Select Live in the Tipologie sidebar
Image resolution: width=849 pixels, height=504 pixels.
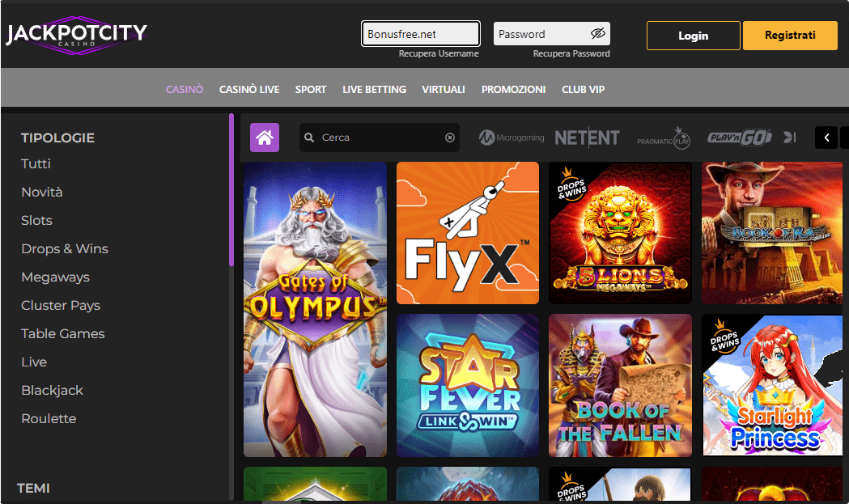point(34,362)
